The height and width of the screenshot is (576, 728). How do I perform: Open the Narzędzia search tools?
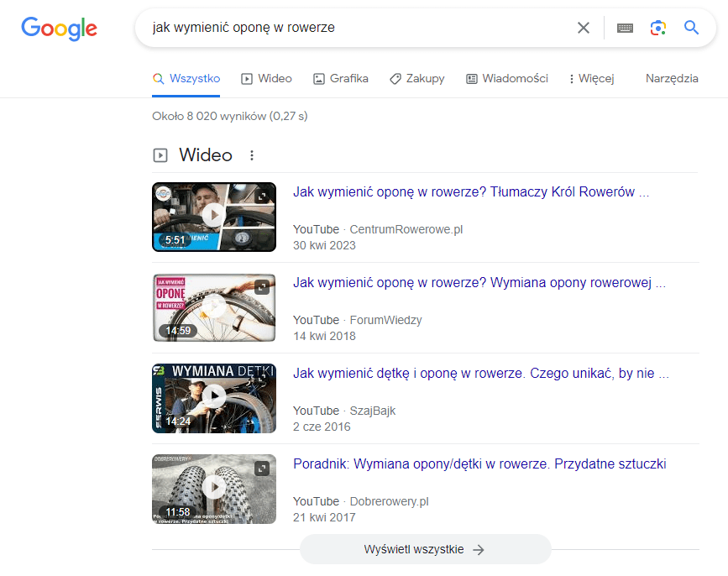tap(672, 79)
